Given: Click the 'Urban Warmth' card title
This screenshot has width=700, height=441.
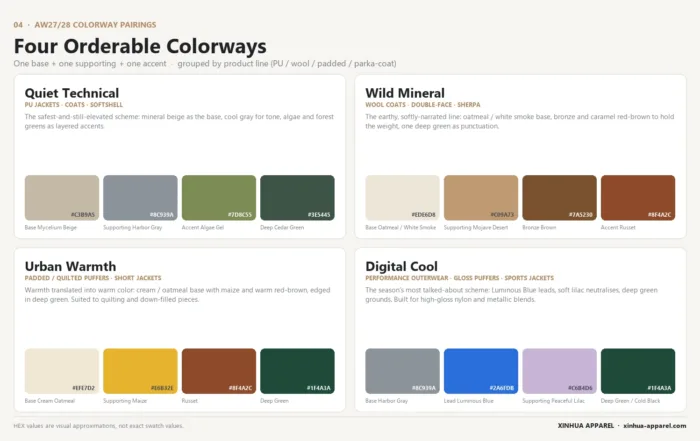Looking at the screenshot, I should [x=70, y=266].
